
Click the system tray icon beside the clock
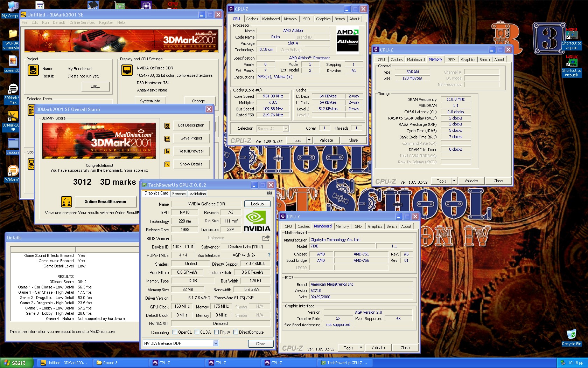[563, 363]
